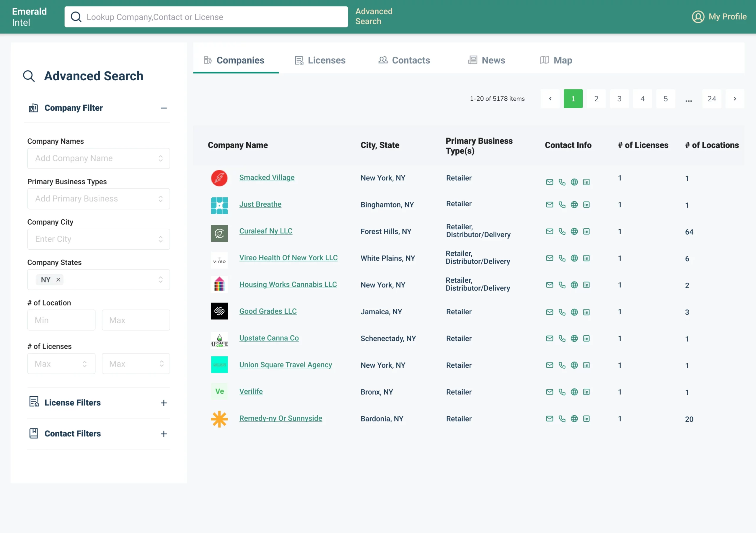Click the Lookup Company, Contact or License field
756x533 pixels.
[x=206, y=17]
